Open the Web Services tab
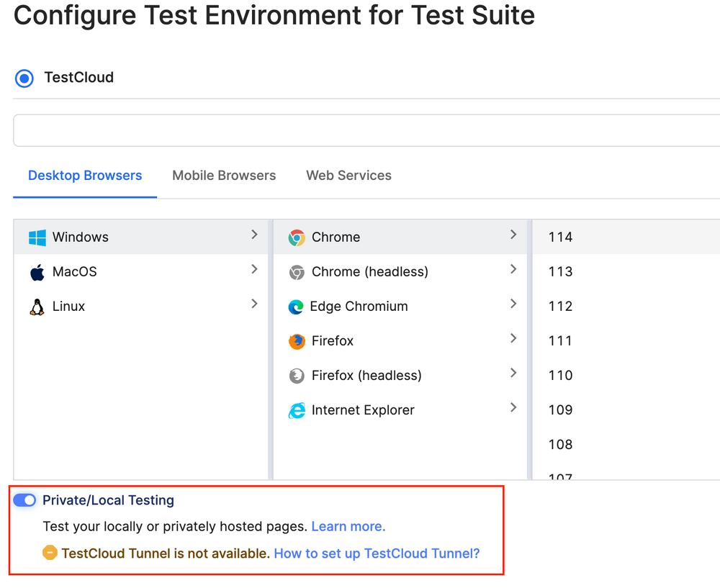Viewport: 720px width, 588px height. [348, 175]
